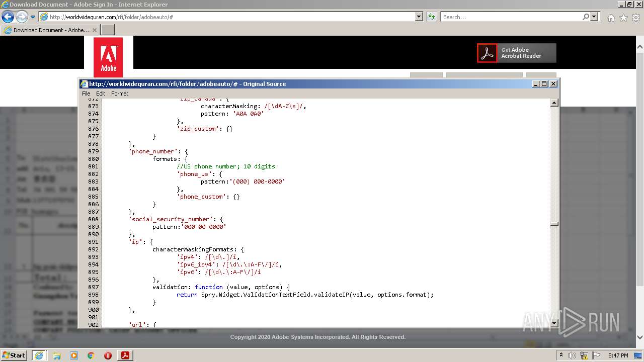Click the search magnifier icon
Screen dimensions: 644x362
coord(586,17)
